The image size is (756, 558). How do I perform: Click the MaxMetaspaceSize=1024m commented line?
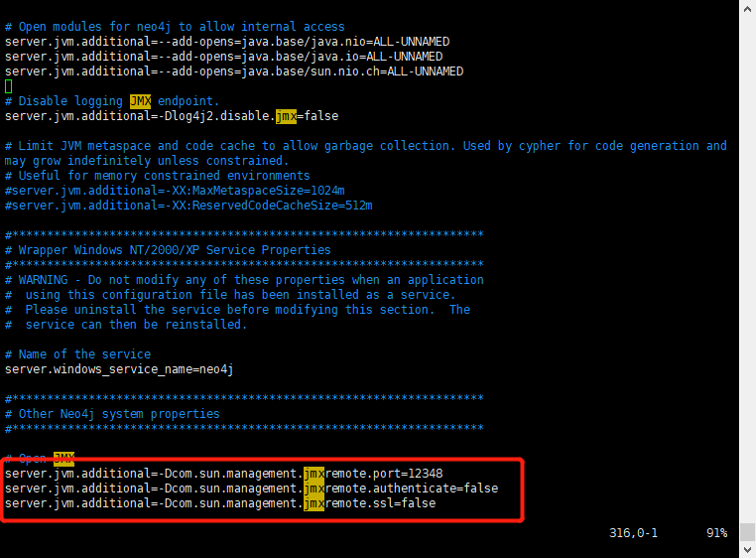[175, 191]
